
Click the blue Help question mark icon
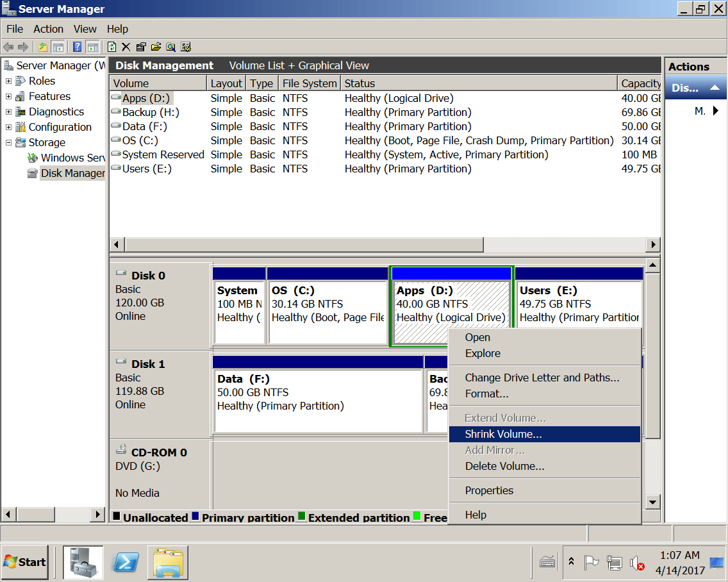78,47
